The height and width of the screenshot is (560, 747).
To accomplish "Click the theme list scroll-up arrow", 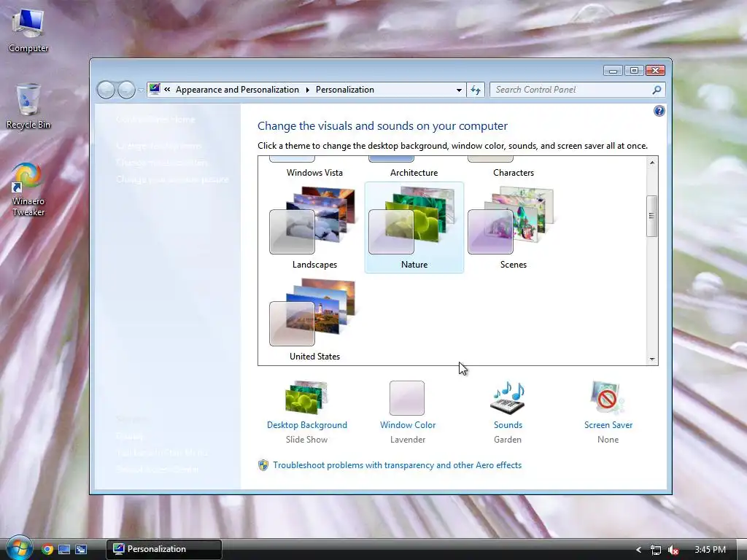I will [652, 163].
